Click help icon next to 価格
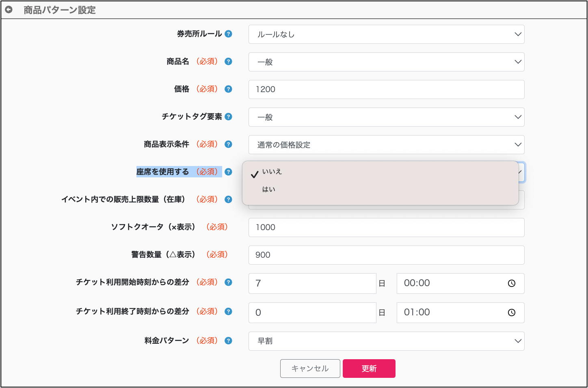This screenshot has height=388, width=588. [228, 89]
